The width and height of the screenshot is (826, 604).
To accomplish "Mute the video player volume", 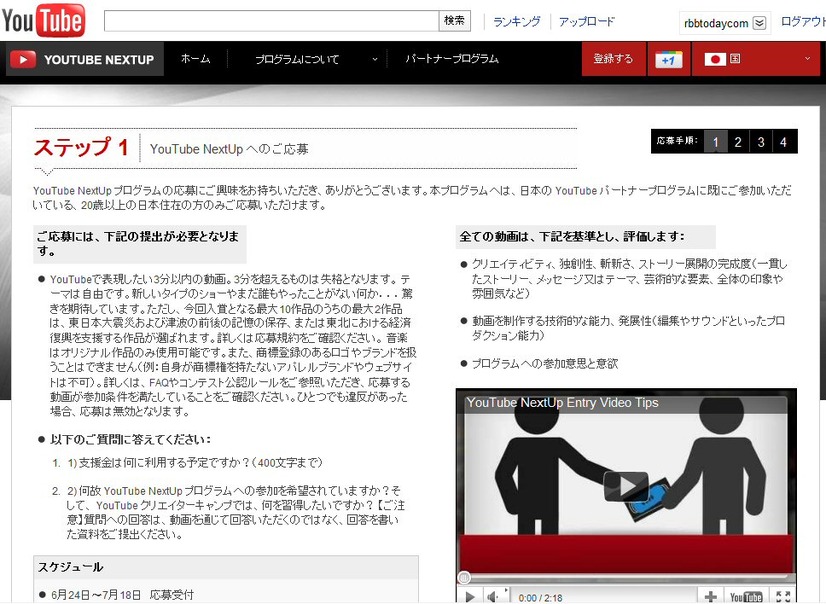I will point(493,597).
